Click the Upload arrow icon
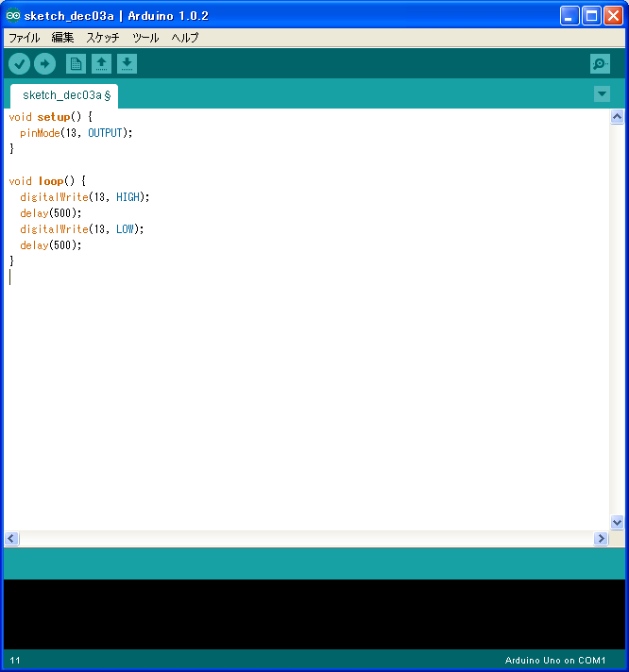 pos(45,64)
